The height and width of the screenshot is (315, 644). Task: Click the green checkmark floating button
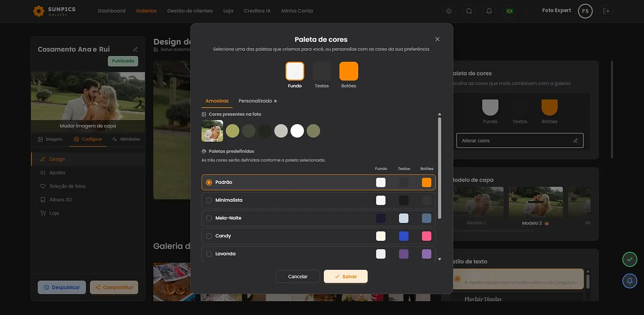[630, 259]
